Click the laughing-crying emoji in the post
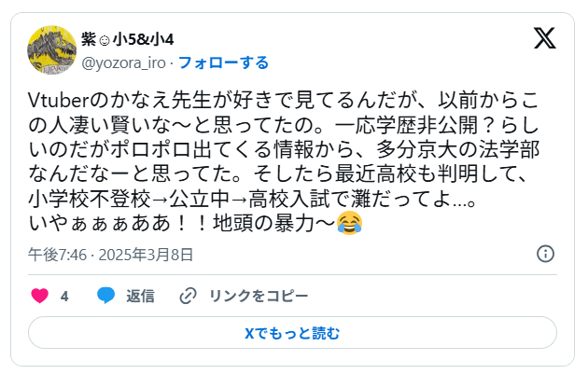The image size is (588, 374). [x=349, y=223]
